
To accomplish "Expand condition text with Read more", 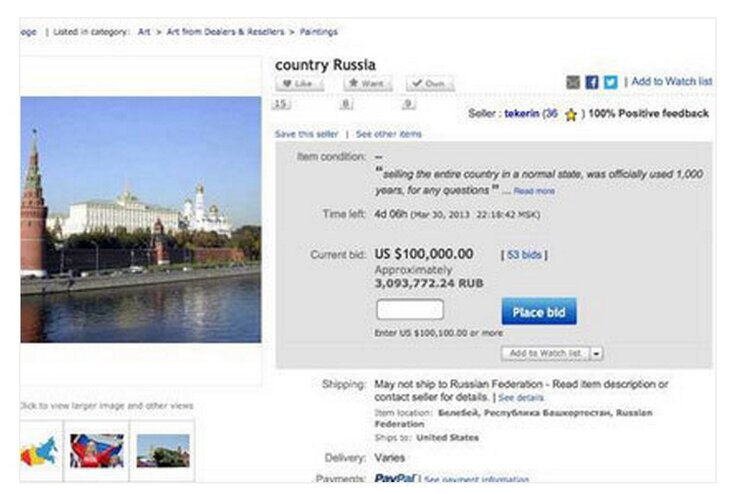I will pyautogui.click(x=533, y=190).
